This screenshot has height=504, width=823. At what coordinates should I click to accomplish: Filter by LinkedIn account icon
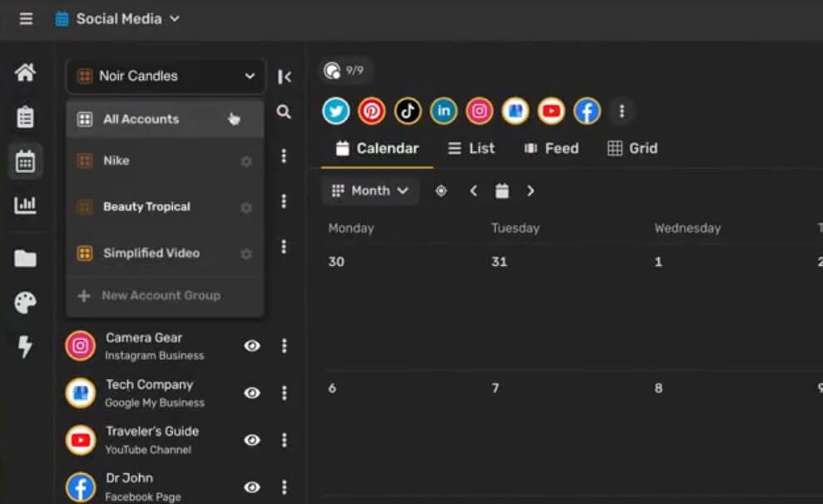pos(444,111)
